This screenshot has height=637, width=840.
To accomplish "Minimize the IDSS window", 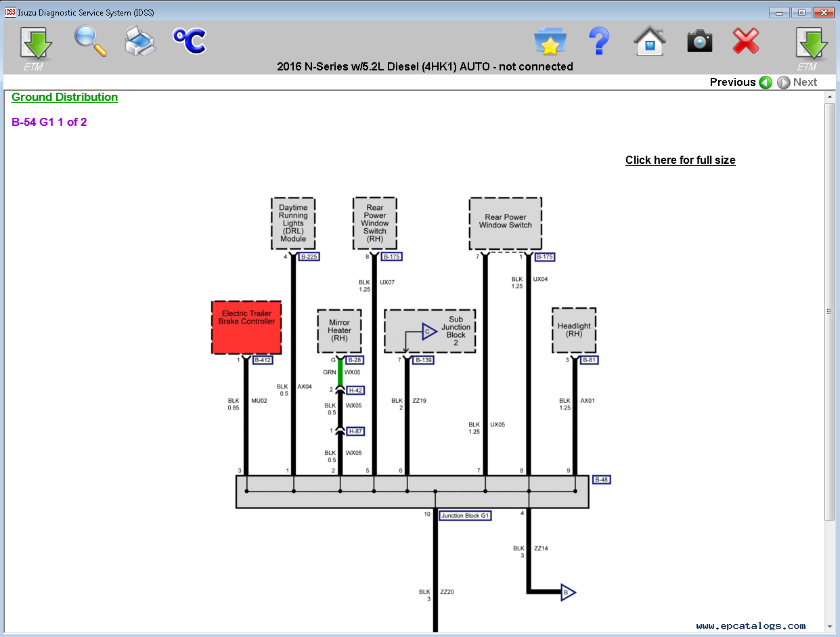I will click(x=779, y=12).
